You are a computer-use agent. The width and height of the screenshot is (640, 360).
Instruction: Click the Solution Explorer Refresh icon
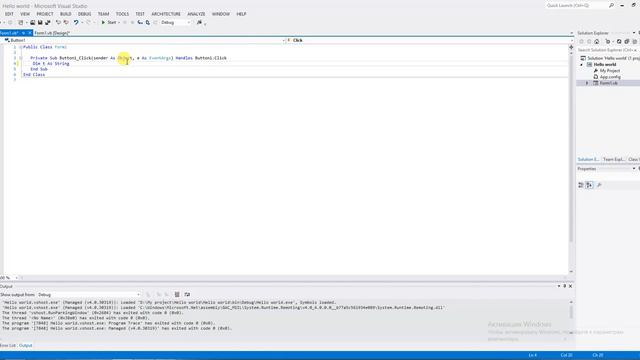[x=619, y=42]
